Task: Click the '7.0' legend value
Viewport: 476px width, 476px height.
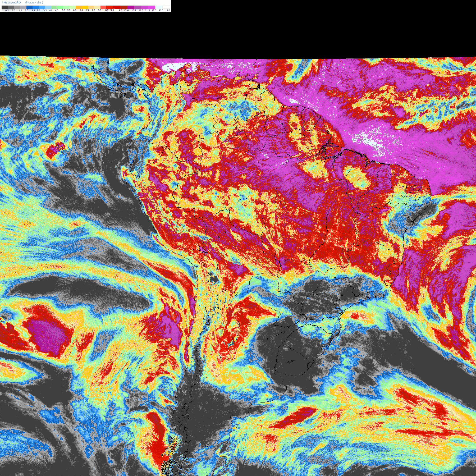Action: [x=88, y=10]
